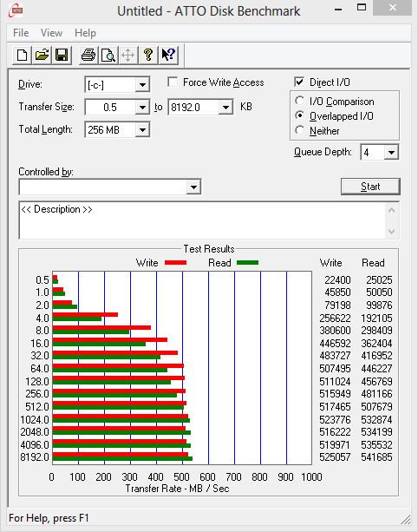Click Description scrollbar up arrow
Image resolution: width=418 pixels, height=532 pixels.
tap(392, 211)
